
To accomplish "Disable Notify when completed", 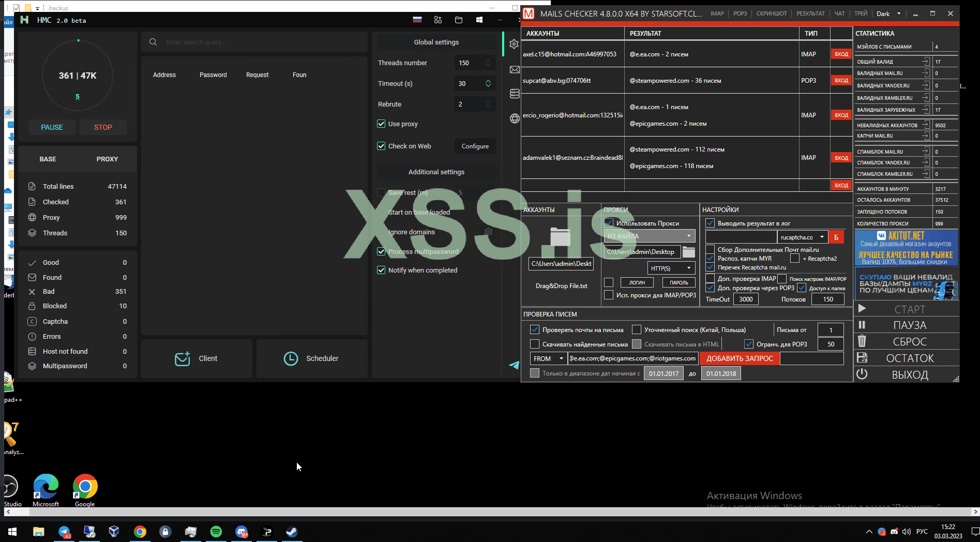I will (x=381, y=270).
